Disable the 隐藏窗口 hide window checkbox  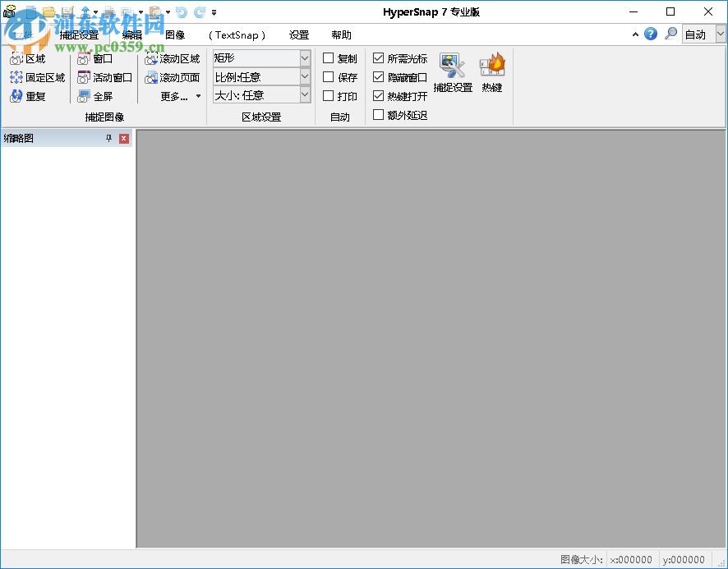coord(378,77)
